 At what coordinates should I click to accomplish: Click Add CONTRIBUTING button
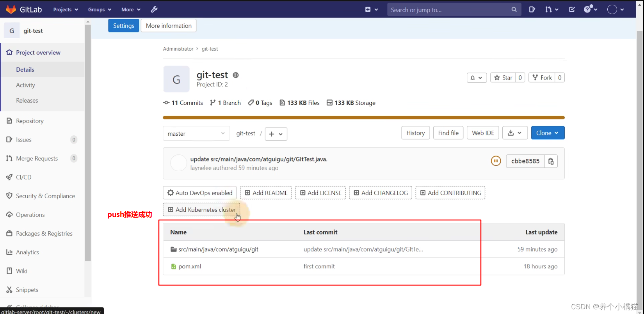click(x=450, y=193)
